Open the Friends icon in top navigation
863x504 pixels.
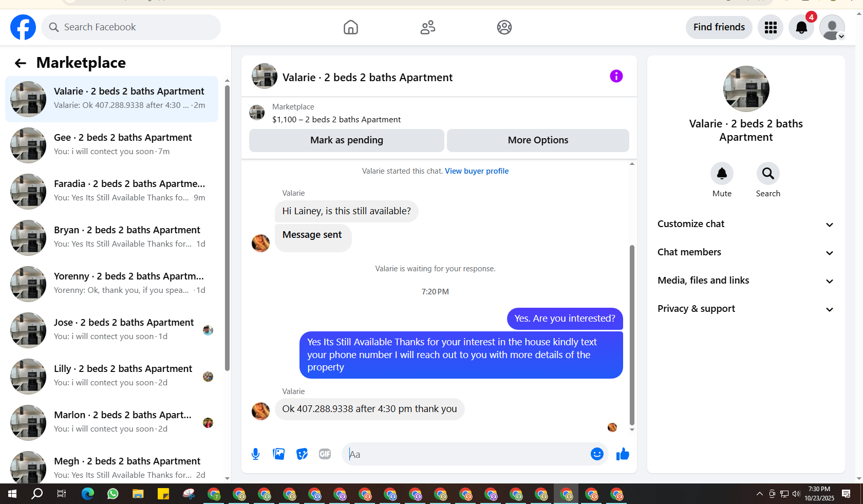[428, 27]
